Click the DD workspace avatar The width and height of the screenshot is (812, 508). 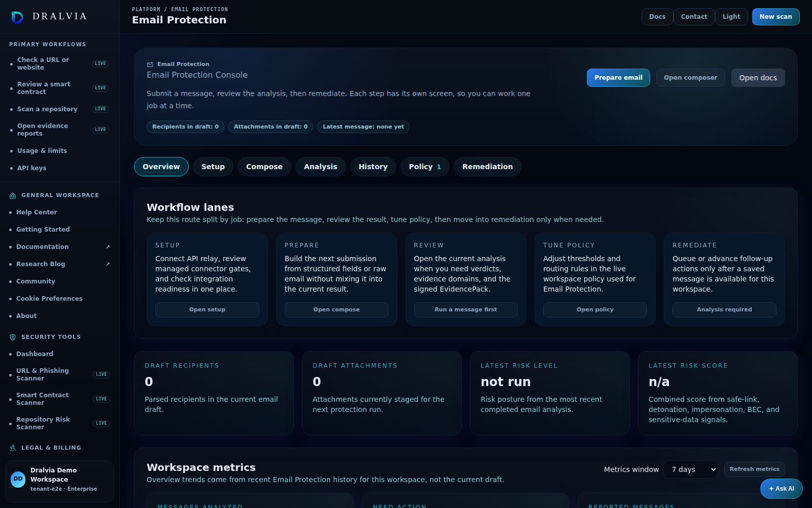coord(18,479)
